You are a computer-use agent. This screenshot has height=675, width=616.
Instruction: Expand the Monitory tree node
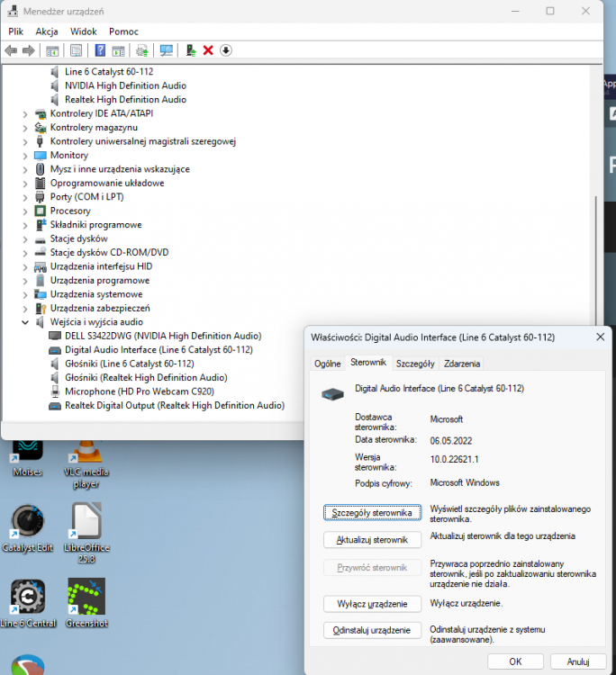tap(25, 155)
